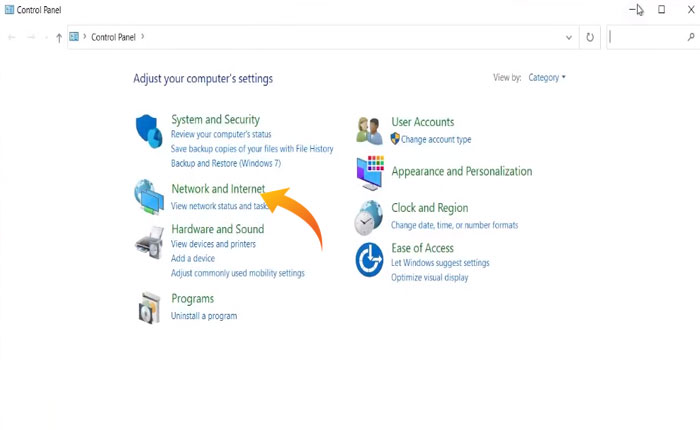The image size is (700, 430).
Task: Open Uninstall a program link
Action: point(204,316)
